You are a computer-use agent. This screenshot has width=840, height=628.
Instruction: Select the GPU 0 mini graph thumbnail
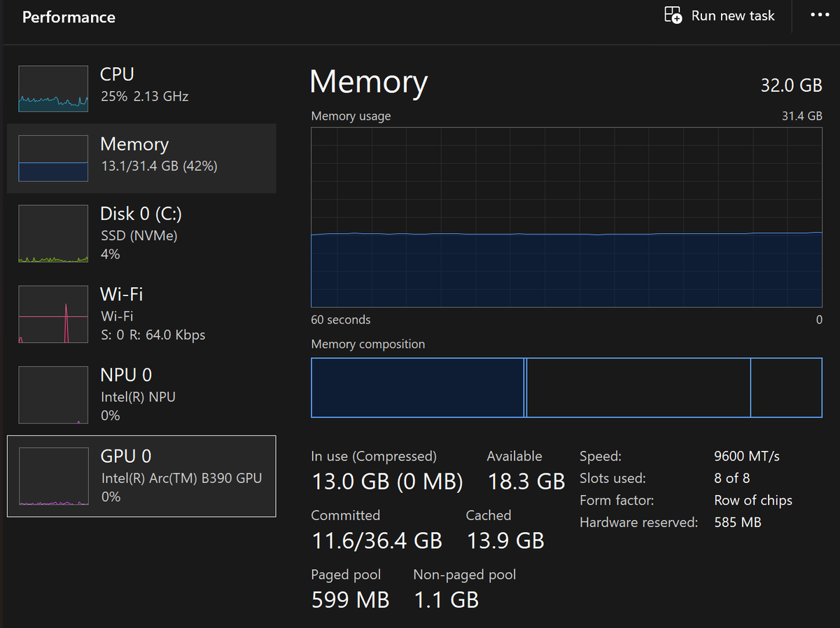pyautogui.click(x=53, y=476)
